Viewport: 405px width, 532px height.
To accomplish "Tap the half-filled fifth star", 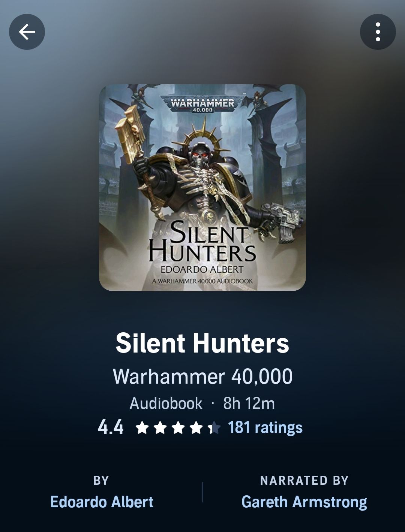I will point(214,427).
